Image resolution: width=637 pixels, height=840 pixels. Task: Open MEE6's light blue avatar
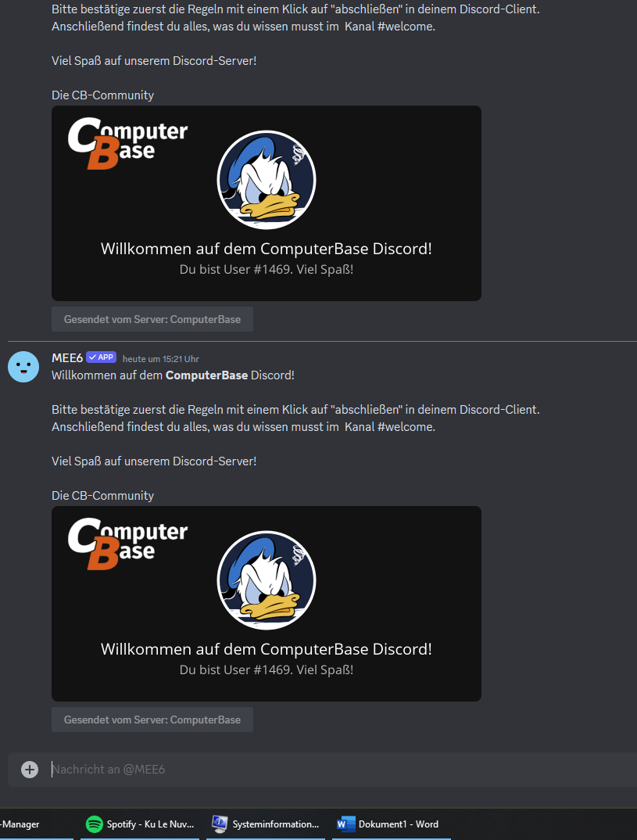23,367
